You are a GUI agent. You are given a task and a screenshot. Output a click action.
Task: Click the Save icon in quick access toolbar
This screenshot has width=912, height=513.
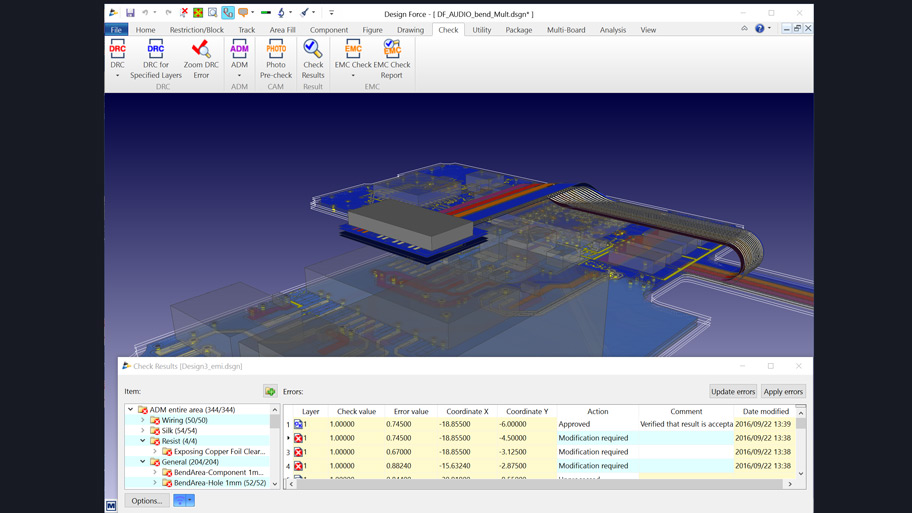pyautogui.click(x=130, y=13)
